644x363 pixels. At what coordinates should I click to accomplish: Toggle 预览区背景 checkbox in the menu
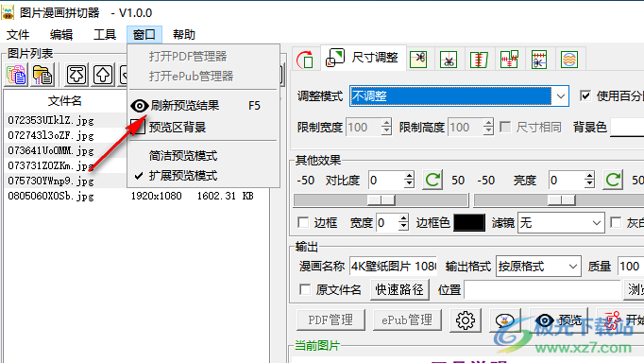click(x=137, y=127)
